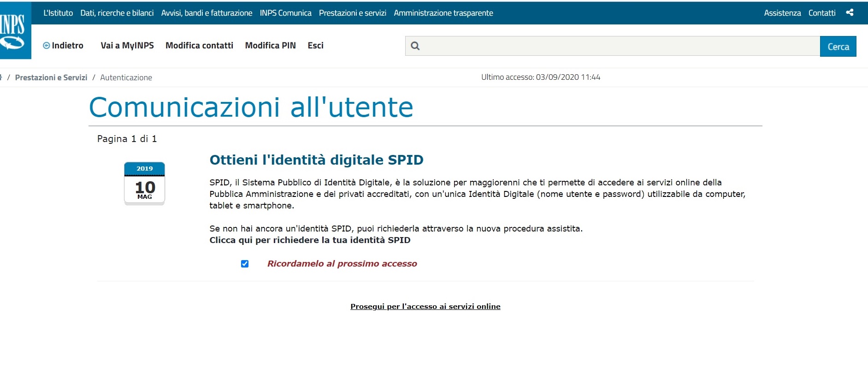Click the 10 MAG 2019 calendar icon

click(144, 183)
